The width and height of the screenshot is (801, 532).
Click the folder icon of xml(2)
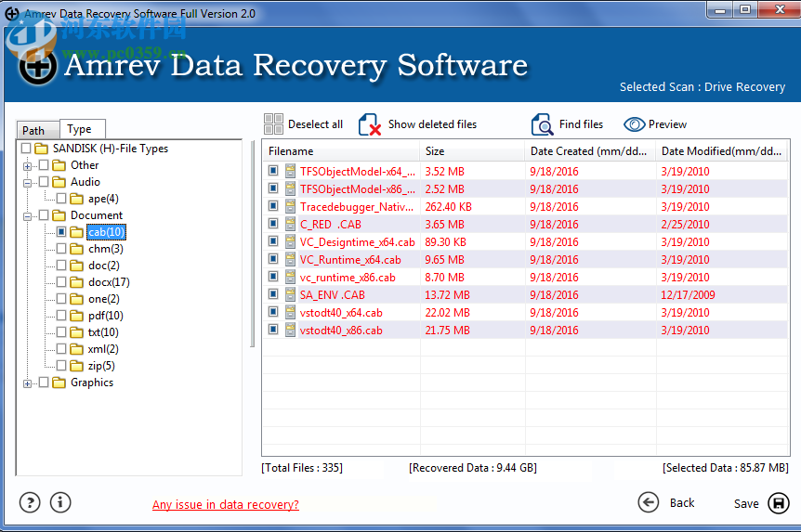pyautogui.click(x=76, y=349)
